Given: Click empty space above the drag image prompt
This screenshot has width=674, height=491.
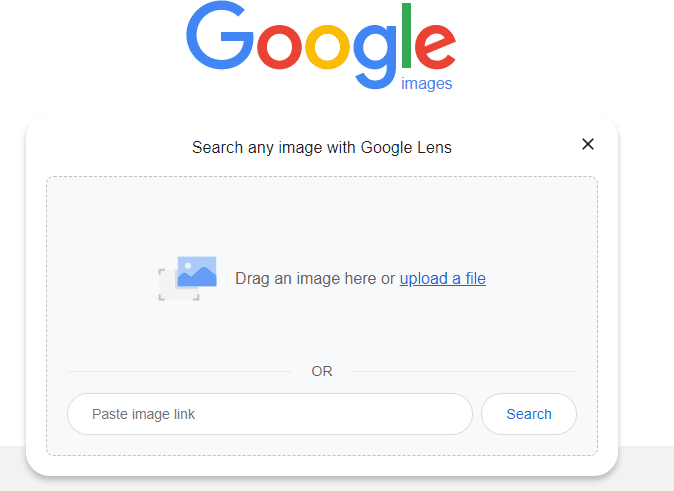Looking at the screenshot, I should coord(322,215).
